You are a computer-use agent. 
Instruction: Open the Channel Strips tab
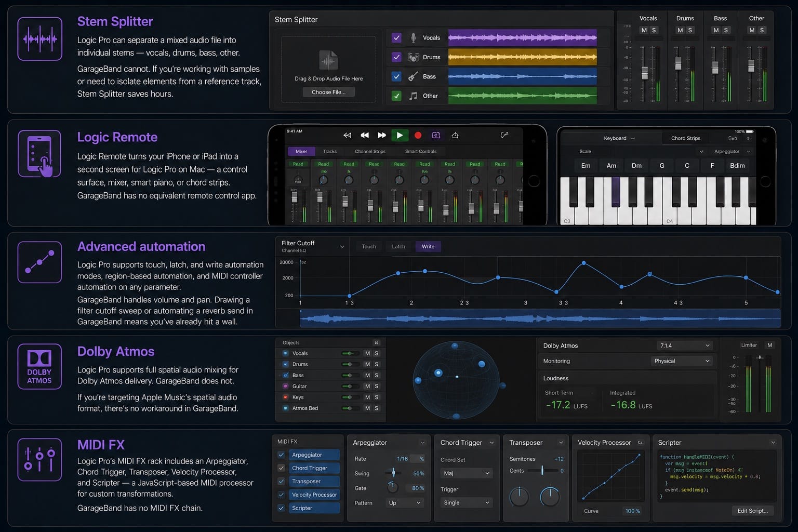(370, 152)
